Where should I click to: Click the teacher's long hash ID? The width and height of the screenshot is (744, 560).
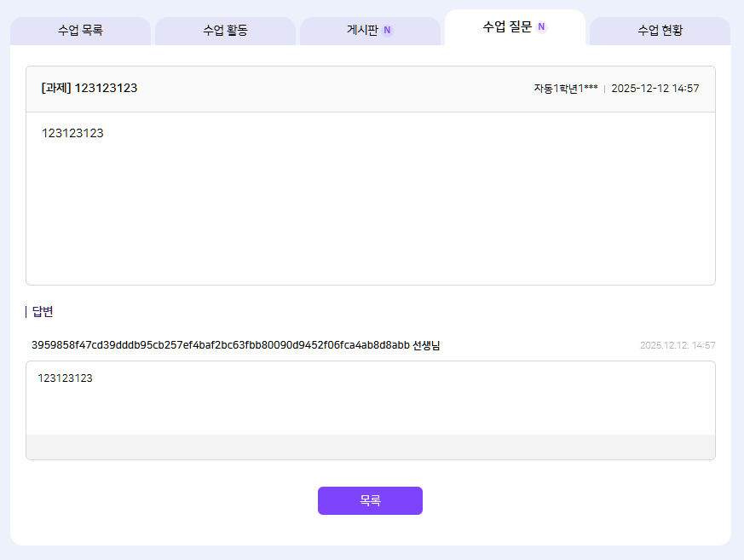(x=220, y=345)
